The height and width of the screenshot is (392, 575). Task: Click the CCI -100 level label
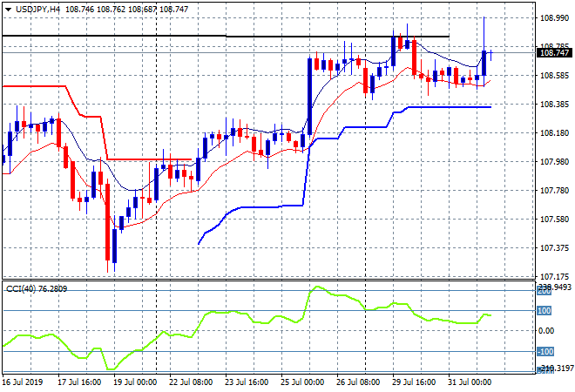point(545,352)
